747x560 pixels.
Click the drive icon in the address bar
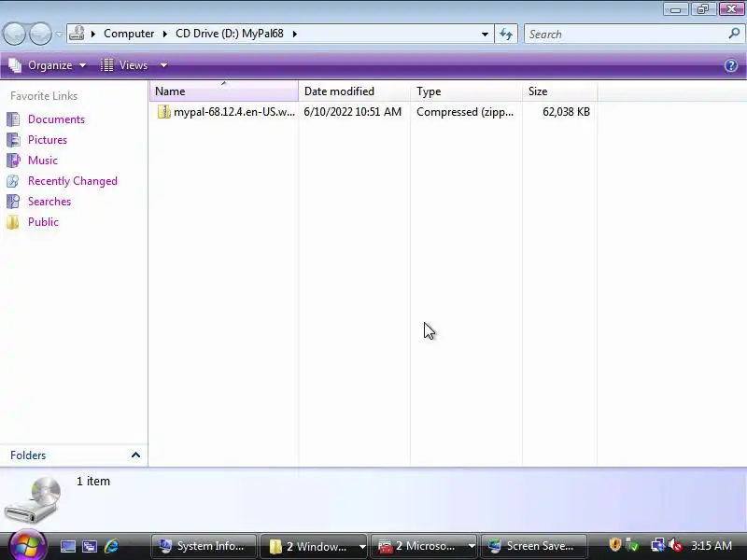(x=77, y=34)
